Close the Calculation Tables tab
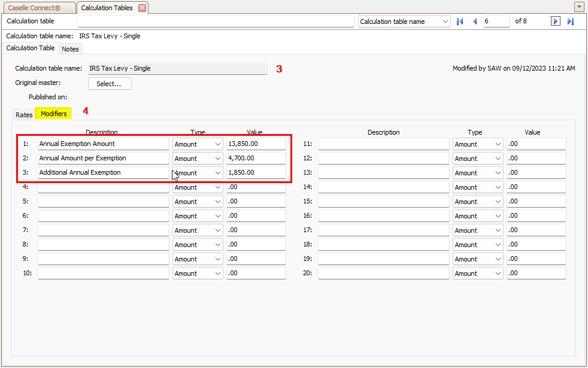Viewport: 588px width, 368px height. (142, 8)
